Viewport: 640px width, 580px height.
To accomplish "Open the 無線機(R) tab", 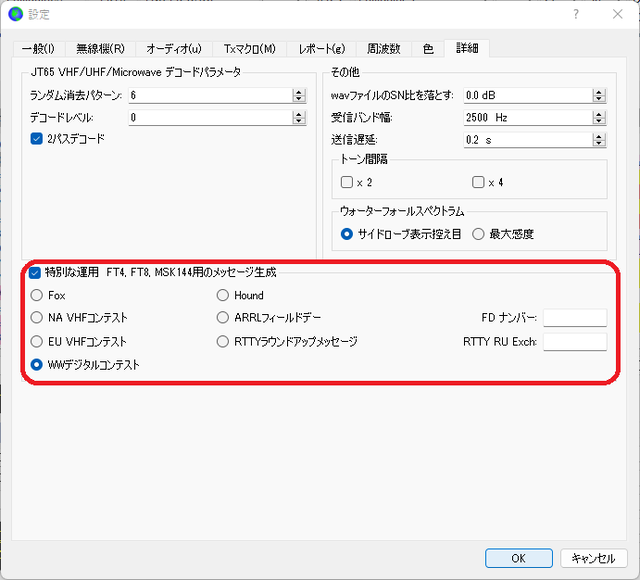I will click(x=100, y=49).
